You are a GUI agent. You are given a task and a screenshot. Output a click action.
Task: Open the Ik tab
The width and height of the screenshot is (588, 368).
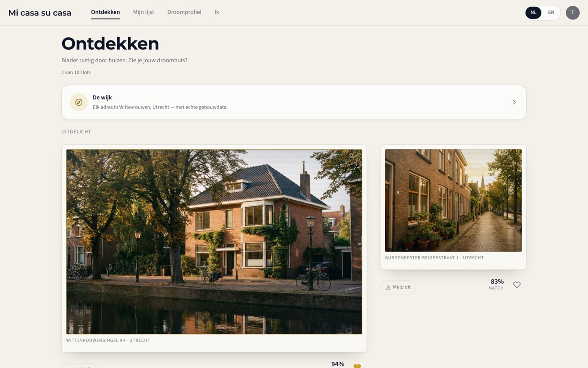217,12
